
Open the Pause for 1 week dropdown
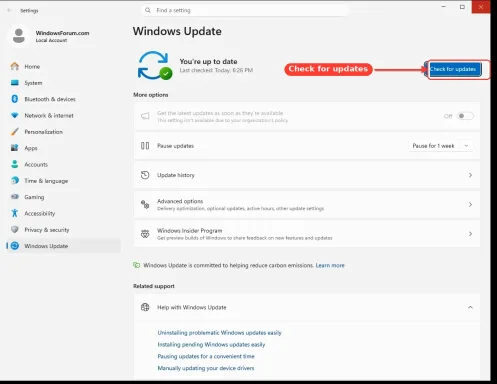coord(441,146)
